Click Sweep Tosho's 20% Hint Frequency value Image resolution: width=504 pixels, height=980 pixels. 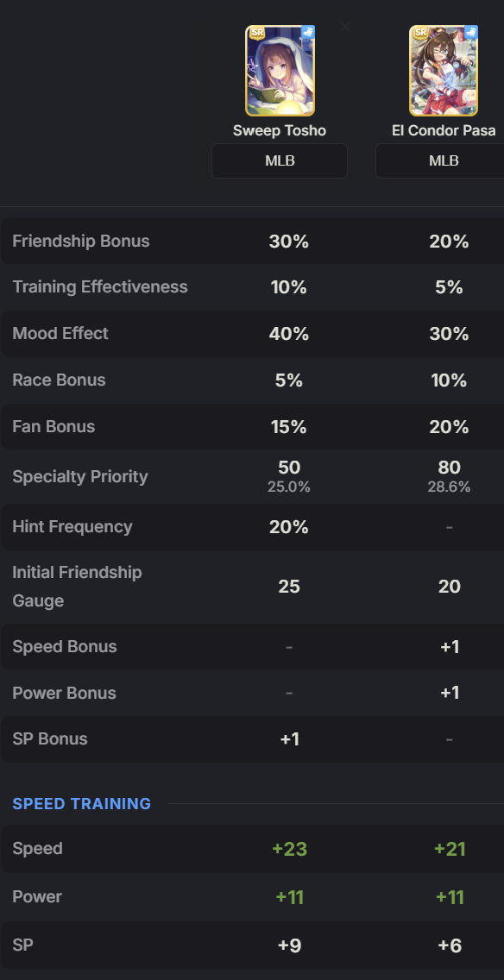[289, 527]
